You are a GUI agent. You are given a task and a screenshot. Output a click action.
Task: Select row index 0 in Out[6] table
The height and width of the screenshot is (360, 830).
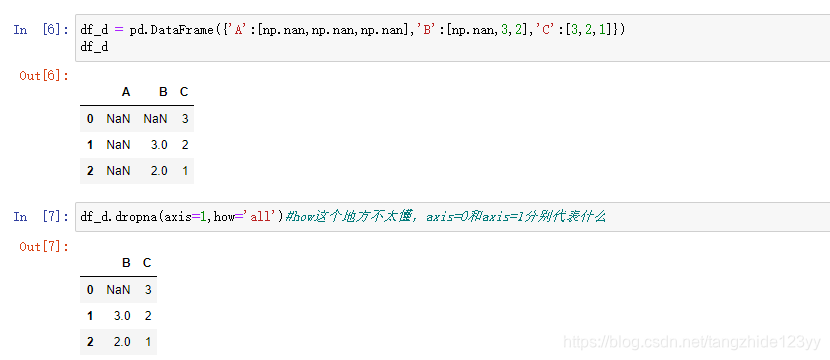[90, 119]
